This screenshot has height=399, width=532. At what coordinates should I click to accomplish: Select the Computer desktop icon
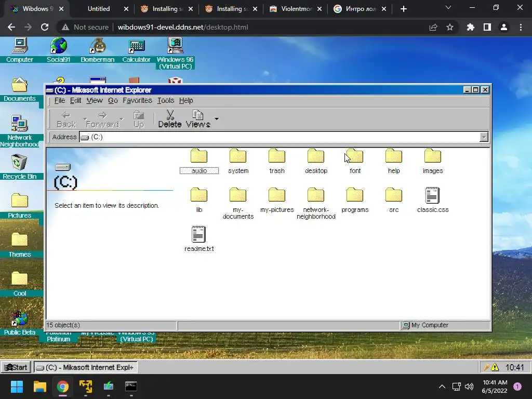(x=20, y=50)
